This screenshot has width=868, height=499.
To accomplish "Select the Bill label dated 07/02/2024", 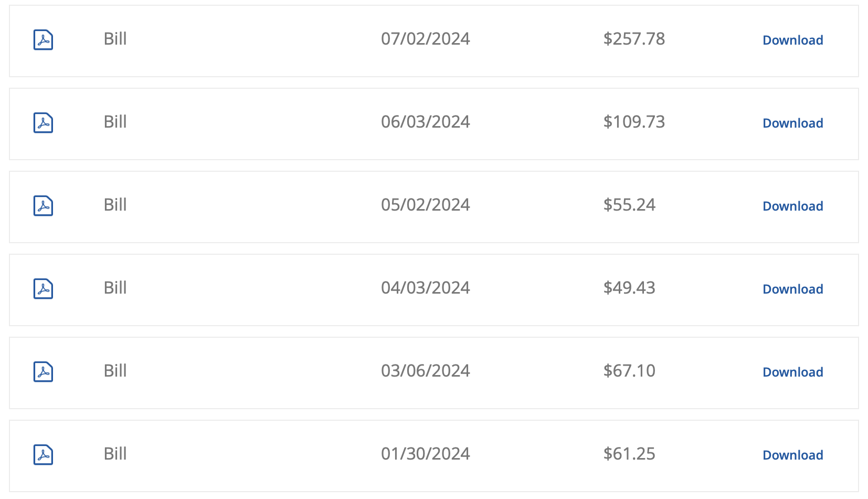I will pyautogui.click(x=115, y=39).
